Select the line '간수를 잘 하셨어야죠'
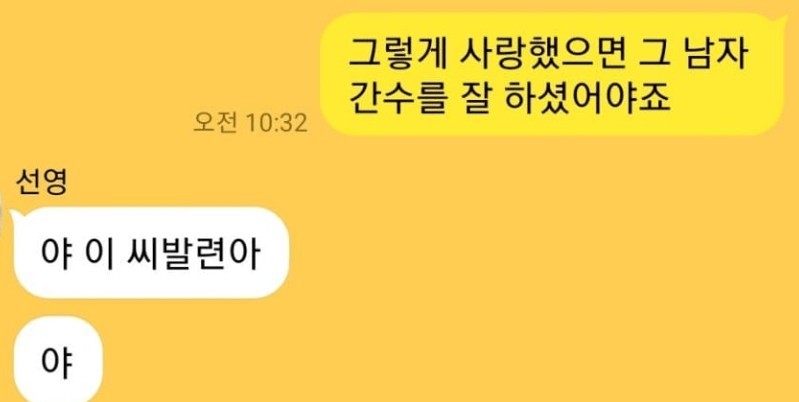The image size is (799, 402). [508, 98]
